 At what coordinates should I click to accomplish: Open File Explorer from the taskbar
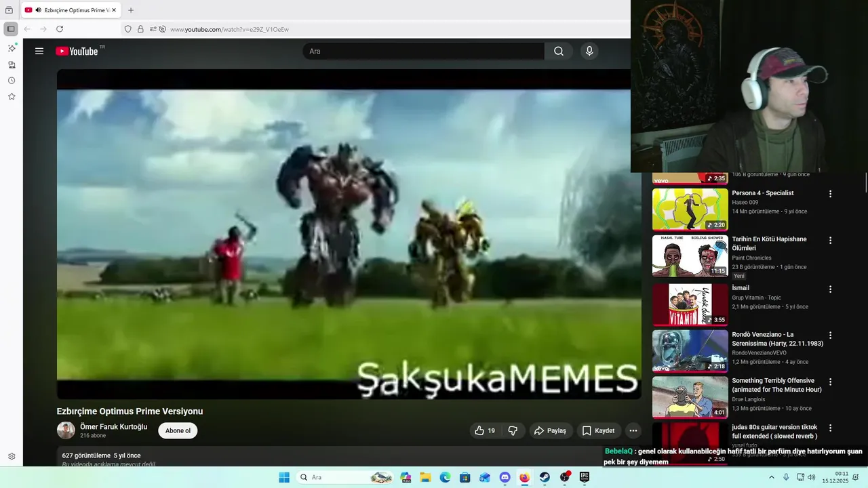425,477
